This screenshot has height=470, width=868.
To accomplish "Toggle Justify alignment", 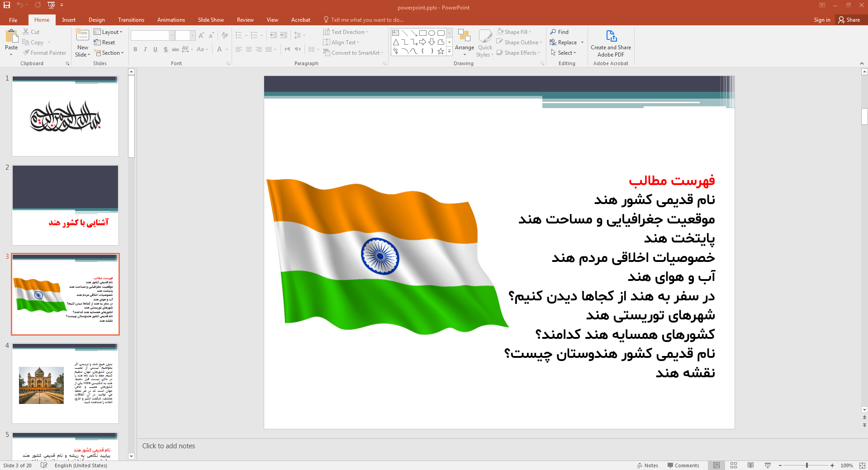I will click(269, 49).
